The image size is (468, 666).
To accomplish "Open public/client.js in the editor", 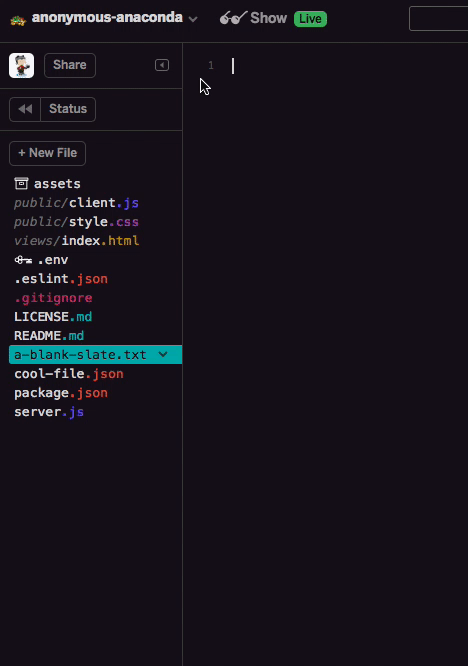I will pos(76,203).
